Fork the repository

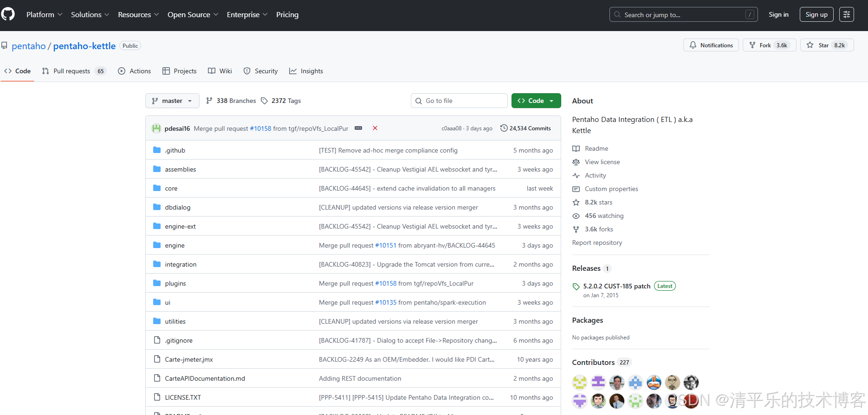[769, 45]
